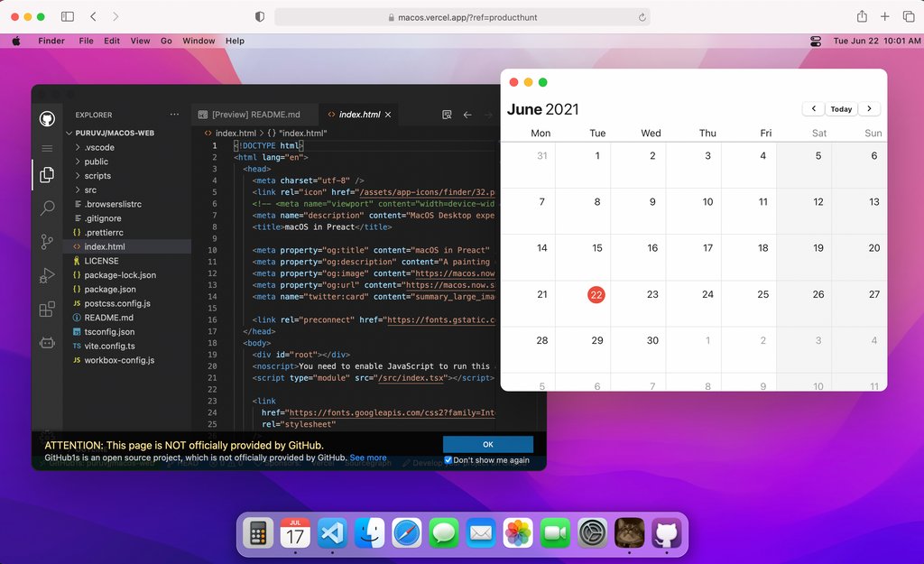Screen dimensions: 924x564
Task: Open the View menu in the menu bar
Action: [140, 42]
